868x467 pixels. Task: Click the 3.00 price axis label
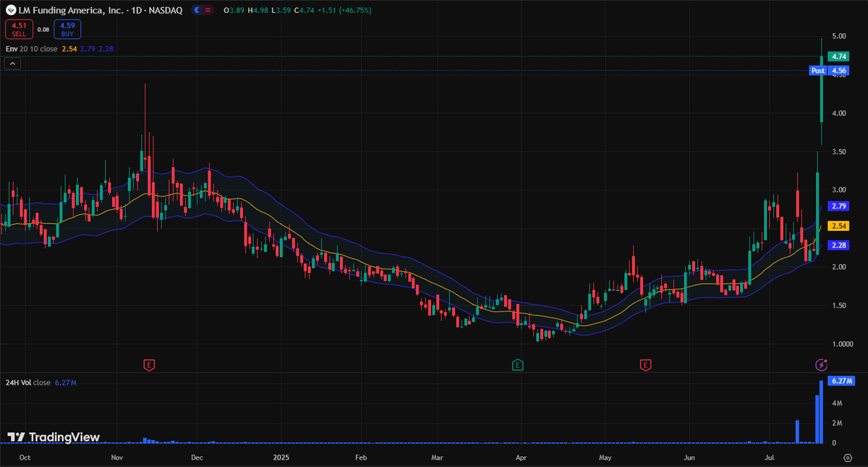pos(839,190)
